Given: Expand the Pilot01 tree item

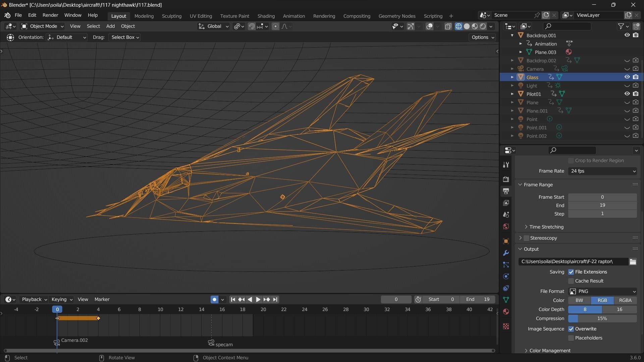Looking at the screenshot, I should [512, 94].
